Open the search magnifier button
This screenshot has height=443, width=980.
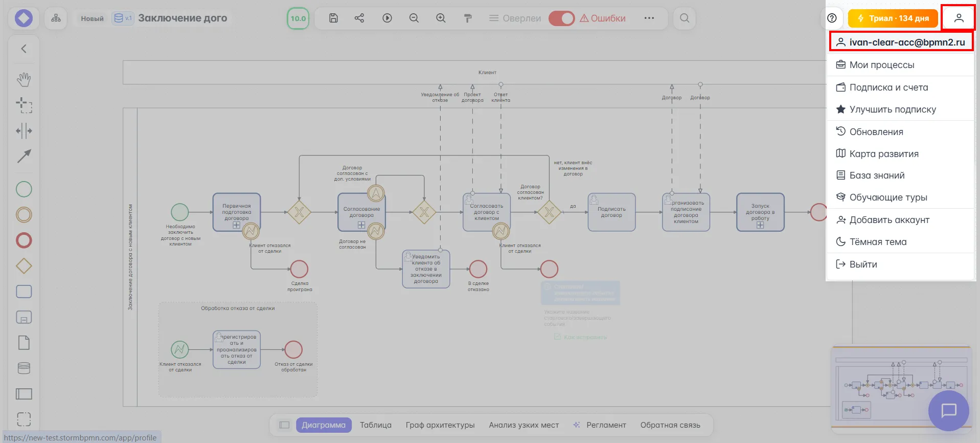click(685, 18)
